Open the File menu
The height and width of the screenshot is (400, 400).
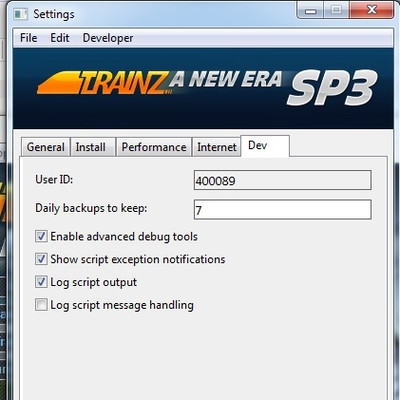point(28,38)
